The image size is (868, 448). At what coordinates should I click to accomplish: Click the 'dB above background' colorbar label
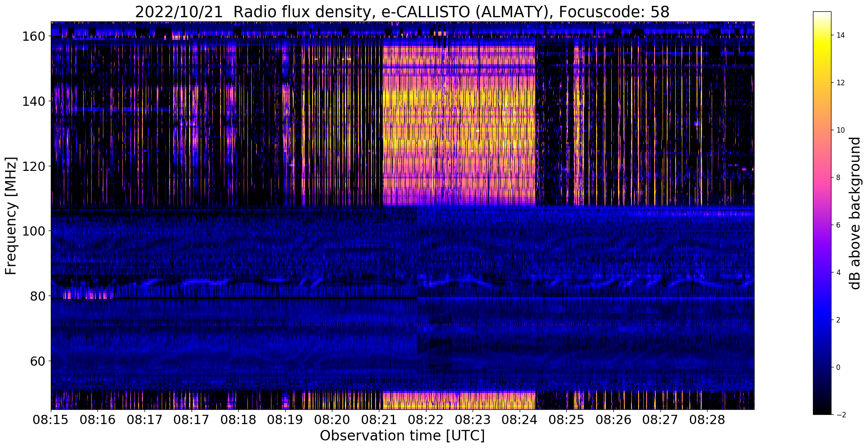[855, 213]
